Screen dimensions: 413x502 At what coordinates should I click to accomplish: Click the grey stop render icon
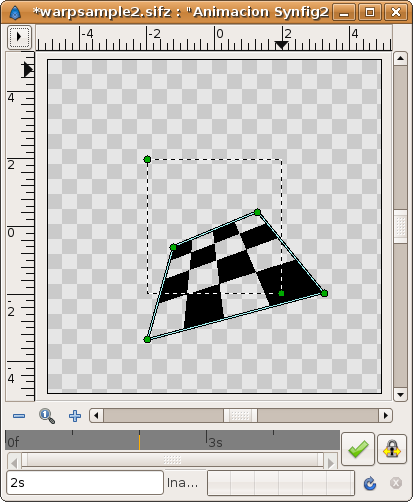(396, 483)
